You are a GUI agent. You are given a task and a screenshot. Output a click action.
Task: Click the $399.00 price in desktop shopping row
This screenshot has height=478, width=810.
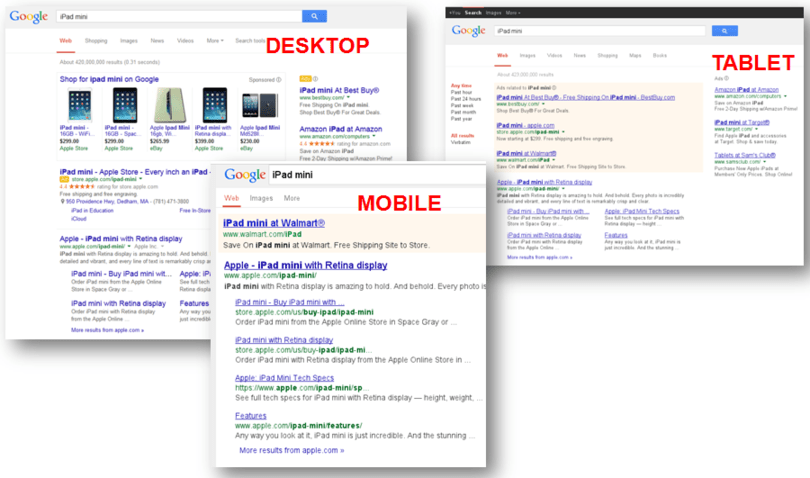(204, 141)
